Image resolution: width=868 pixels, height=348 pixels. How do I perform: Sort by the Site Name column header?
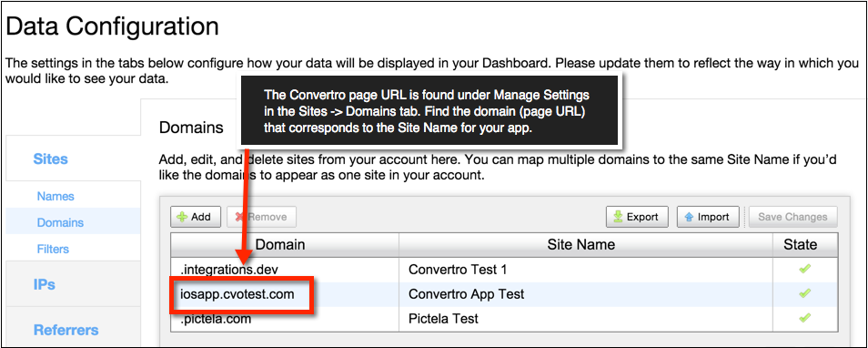(x=586, y=244)
